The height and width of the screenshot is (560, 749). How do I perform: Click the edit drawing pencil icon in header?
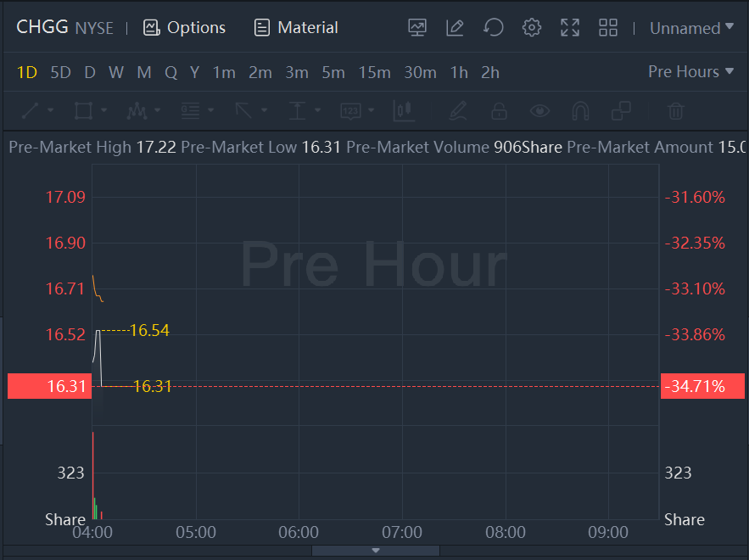pos(455,27)
